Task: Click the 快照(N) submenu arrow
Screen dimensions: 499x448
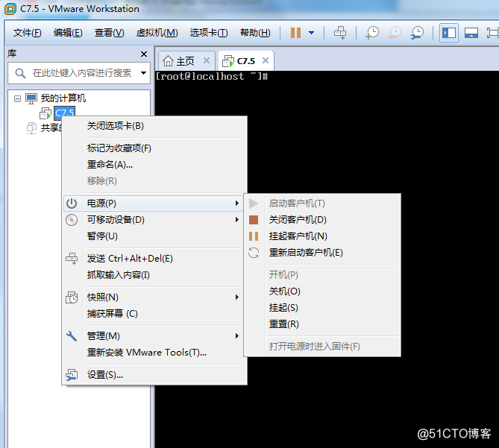Action: 236,297
